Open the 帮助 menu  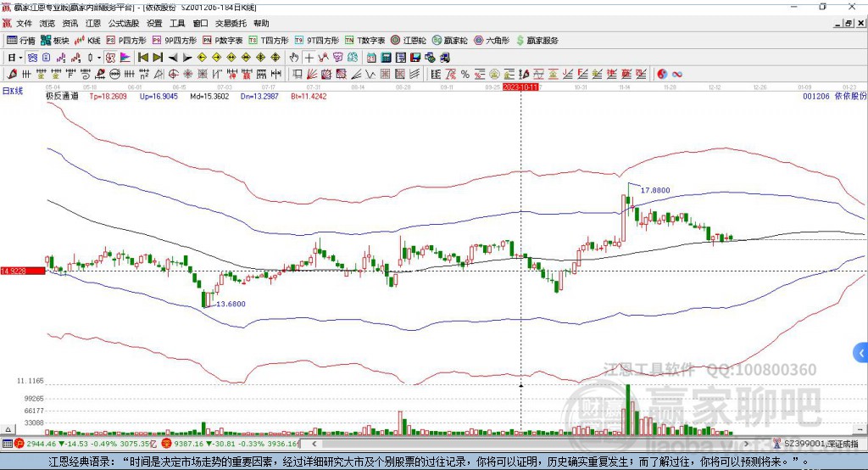coord(261,23)
